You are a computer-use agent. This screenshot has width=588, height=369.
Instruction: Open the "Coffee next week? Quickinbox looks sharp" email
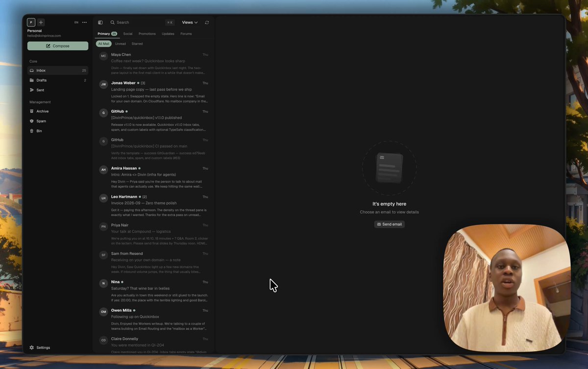pyautogui.click(x=154, y=64)
